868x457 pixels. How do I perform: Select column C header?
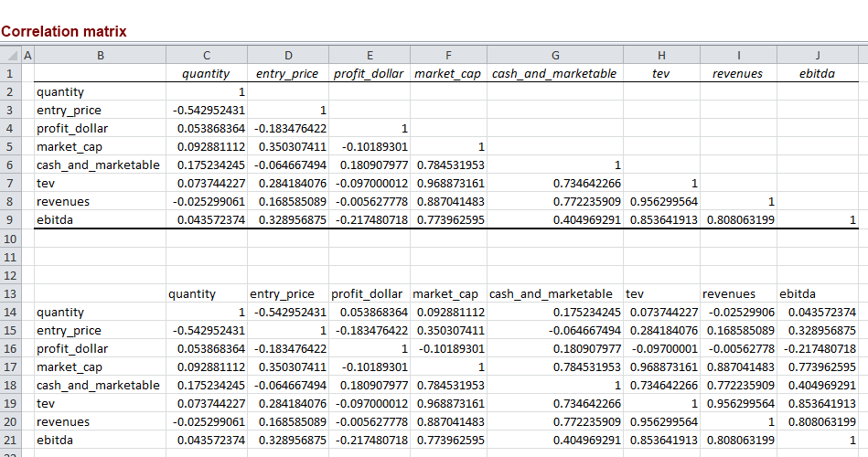(206, 55)
